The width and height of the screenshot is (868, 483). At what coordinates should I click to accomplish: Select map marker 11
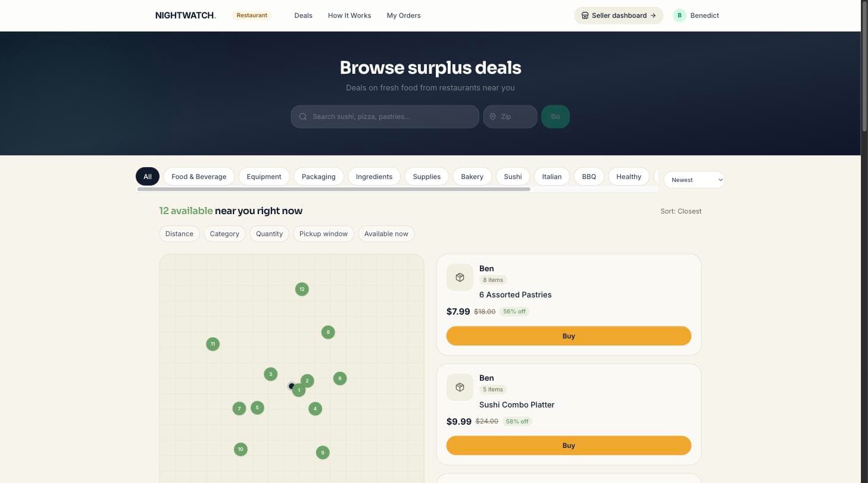213,344
